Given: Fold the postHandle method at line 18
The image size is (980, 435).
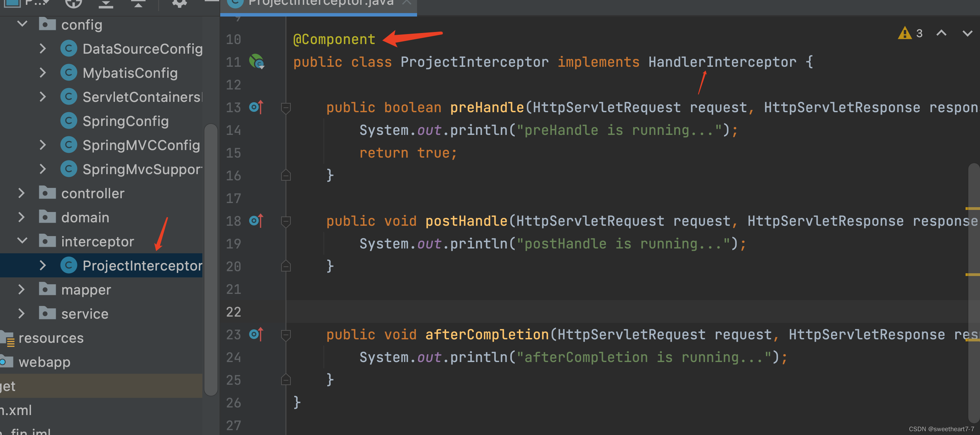Looking at the screenshot, I should click(x=286, y=222).
